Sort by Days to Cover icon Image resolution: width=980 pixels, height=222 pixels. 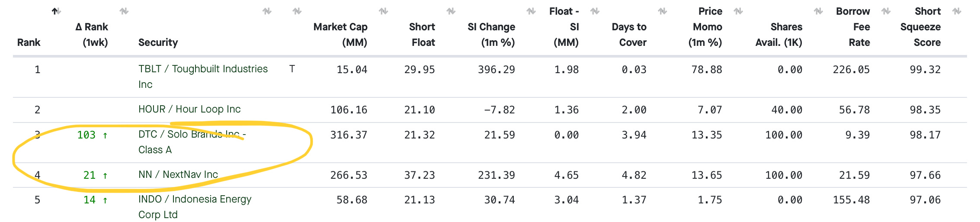663,11
